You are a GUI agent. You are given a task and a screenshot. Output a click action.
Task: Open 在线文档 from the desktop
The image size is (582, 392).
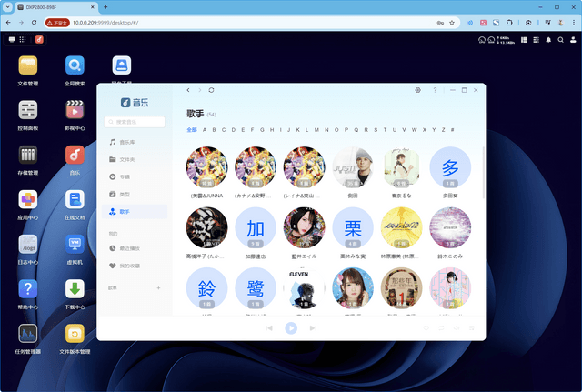[x=75, y=200]
